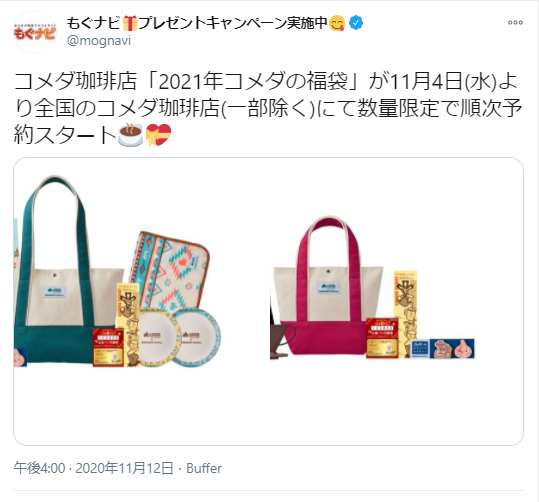
Task: Click the heart with ribbon emoji
Action: pos(158,135)
